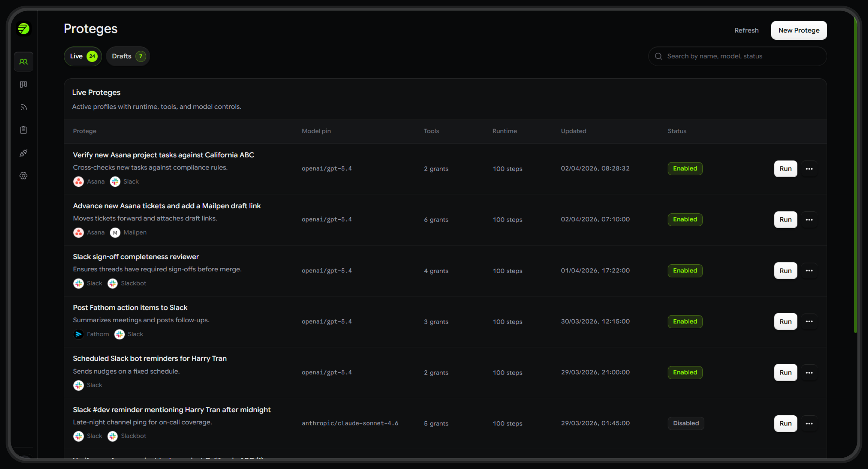Click the green app logo in sidebar
This screenshot has width=868, height=469.
24,28
